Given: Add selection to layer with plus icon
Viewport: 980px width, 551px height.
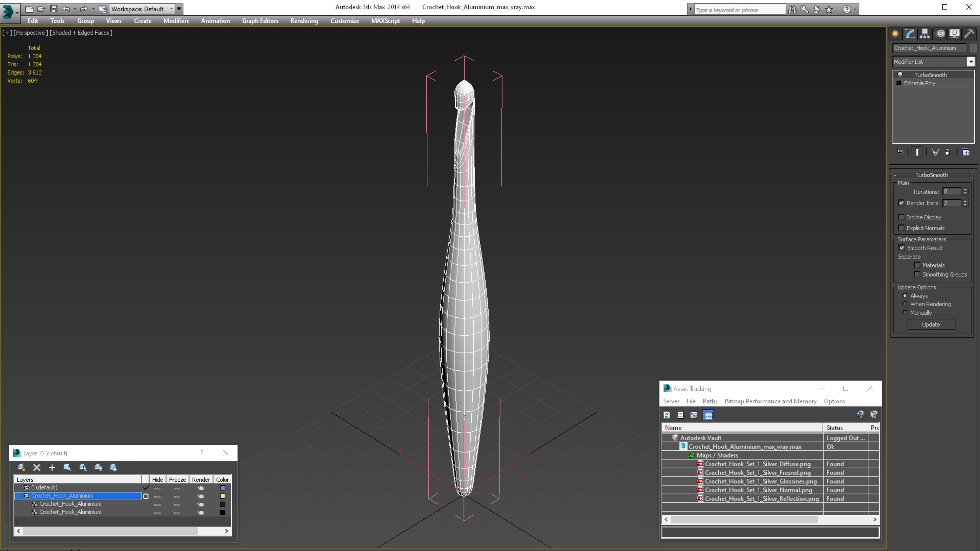Looking at the screenshot, I should click(52, 467).
